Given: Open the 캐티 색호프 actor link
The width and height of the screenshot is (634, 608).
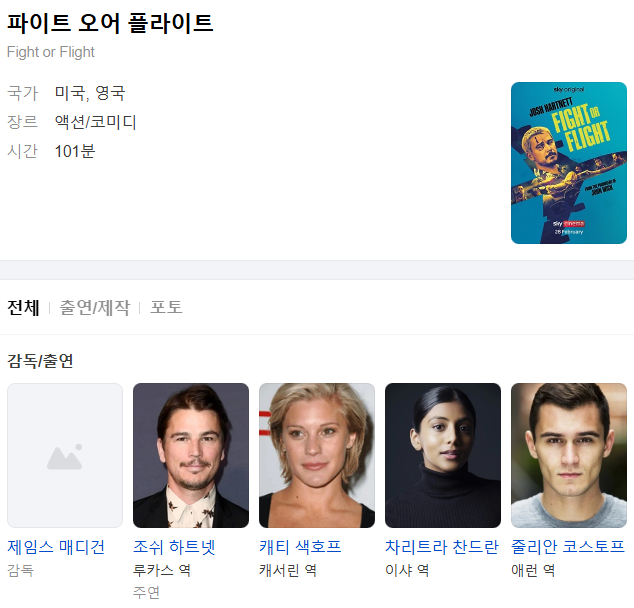Looking at the screenshot, I should click(300, 547).
